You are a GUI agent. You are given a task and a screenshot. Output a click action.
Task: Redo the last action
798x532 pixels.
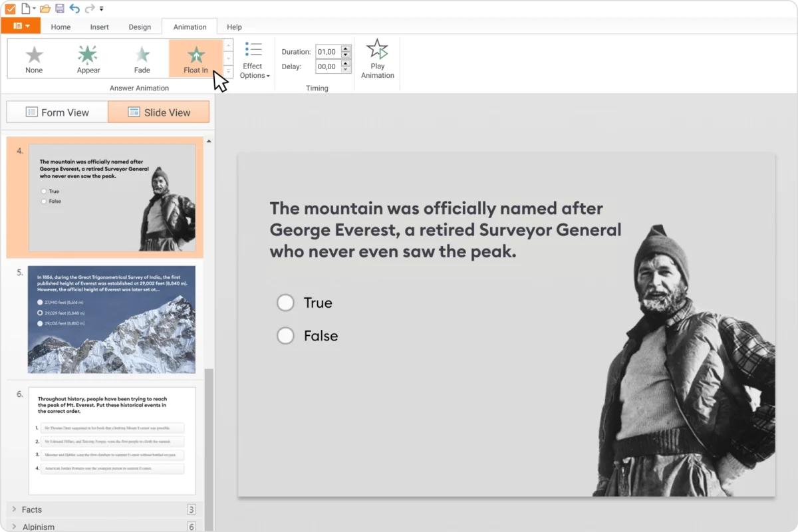pos(90,9)
